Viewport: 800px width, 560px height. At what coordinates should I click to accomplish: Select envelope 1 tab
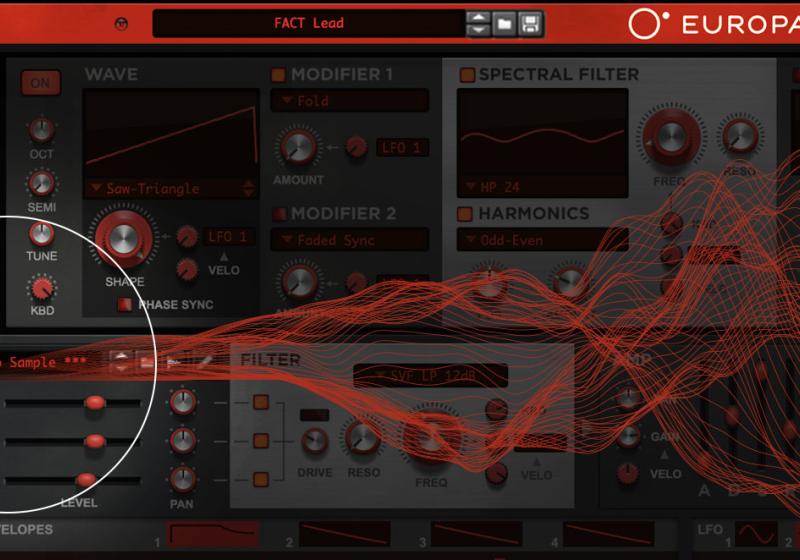[212, 534]
